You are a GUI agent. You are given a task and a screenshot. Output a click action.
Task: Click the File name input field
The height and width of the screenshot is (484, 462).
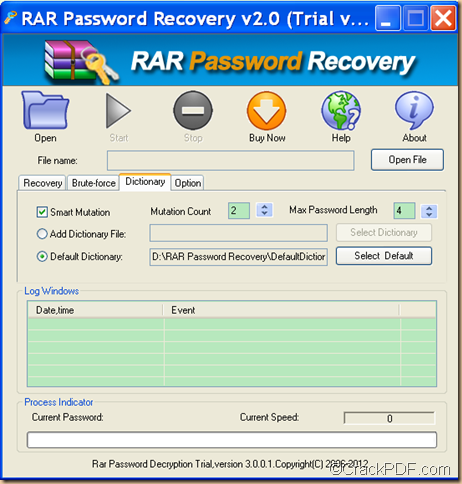tap(230, 160)
